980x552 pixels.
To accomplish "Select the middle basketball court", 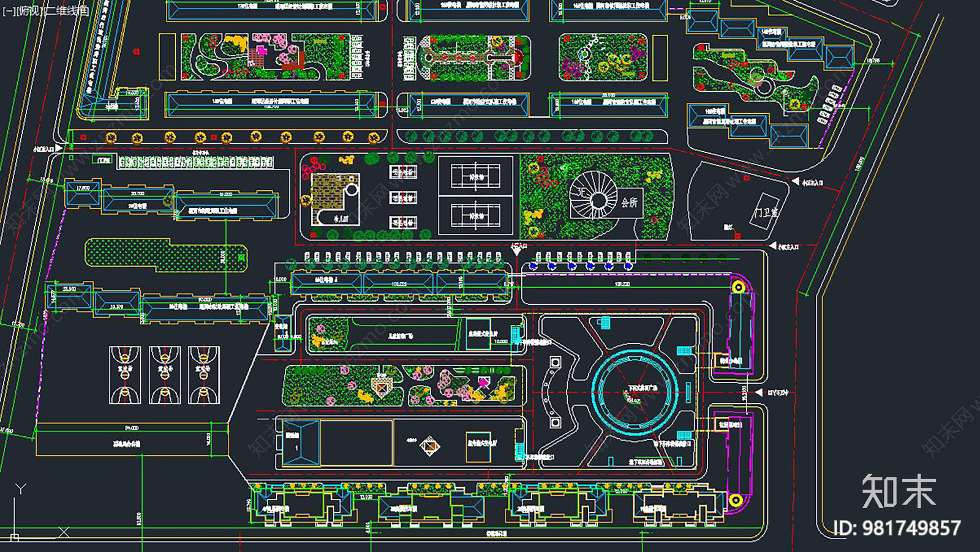I will point(165,375).
